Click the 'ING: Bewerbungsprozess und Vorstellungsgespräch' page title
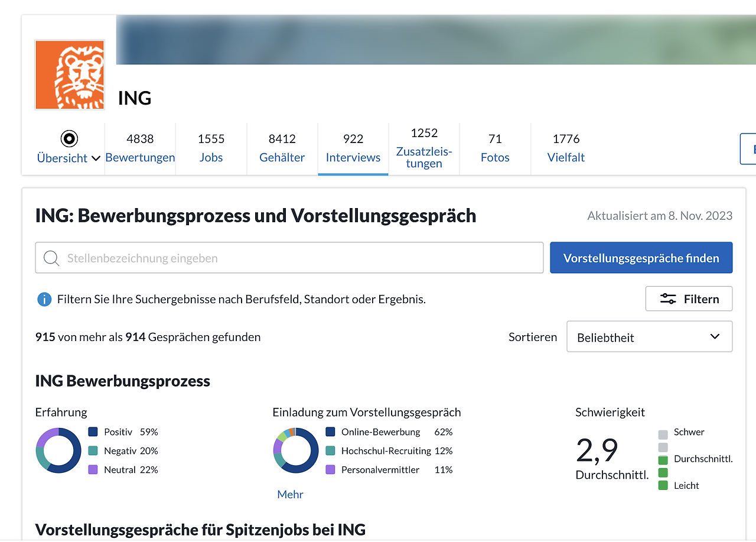The image size is (756, 542). click(x=256, y=216)
